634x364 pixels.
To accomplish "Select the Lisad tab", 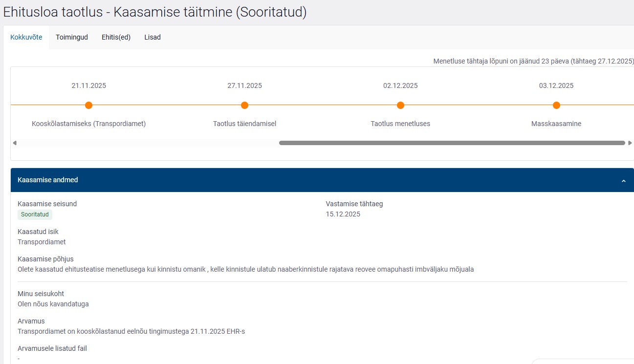I will click(x=153, y=37).
